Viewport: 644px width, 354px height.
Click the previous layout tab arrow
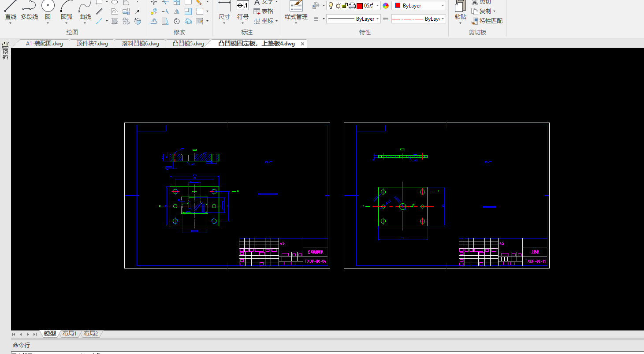21,334
